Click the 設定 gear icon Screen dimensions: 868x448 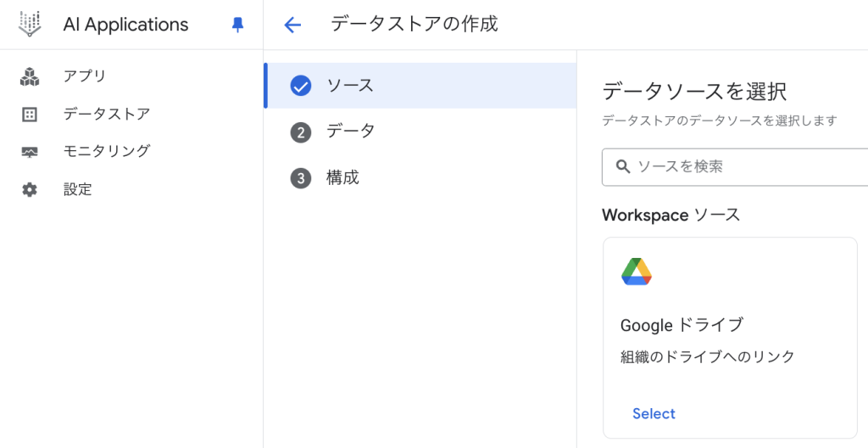(x=30, y=190)
